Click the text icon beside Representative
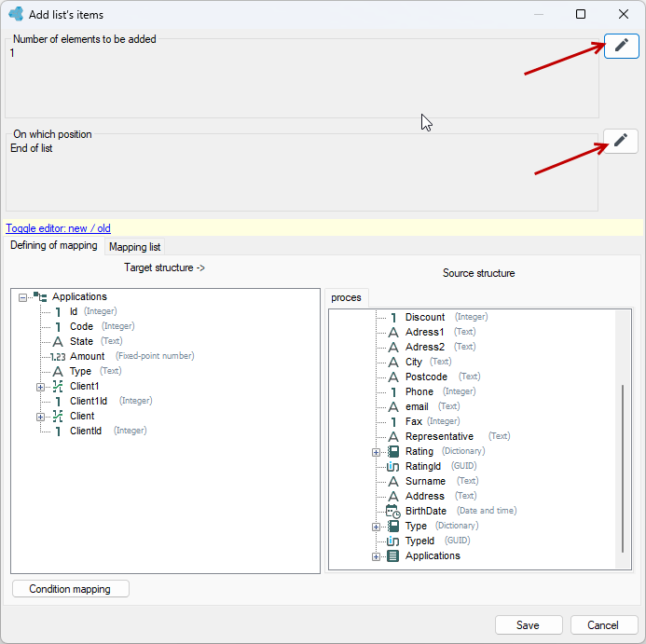This screenshot has width=646, height=644. coord(393,436)
